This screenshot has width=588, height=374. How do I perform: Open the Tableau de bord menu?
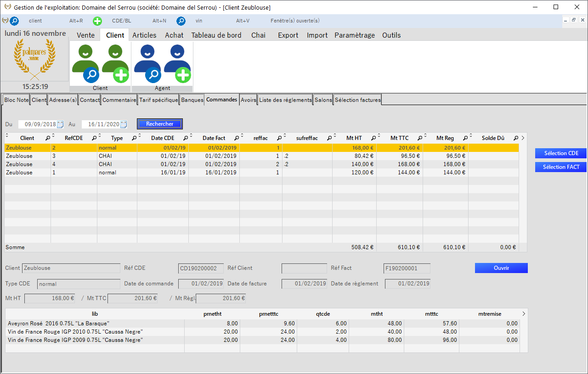click(x=216, y=35)
